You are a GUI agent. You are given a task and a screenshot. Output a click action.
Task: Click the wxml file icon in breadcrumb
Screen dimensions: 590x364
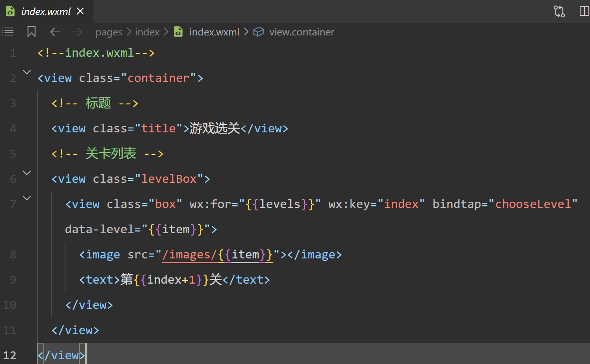(179, 32)
